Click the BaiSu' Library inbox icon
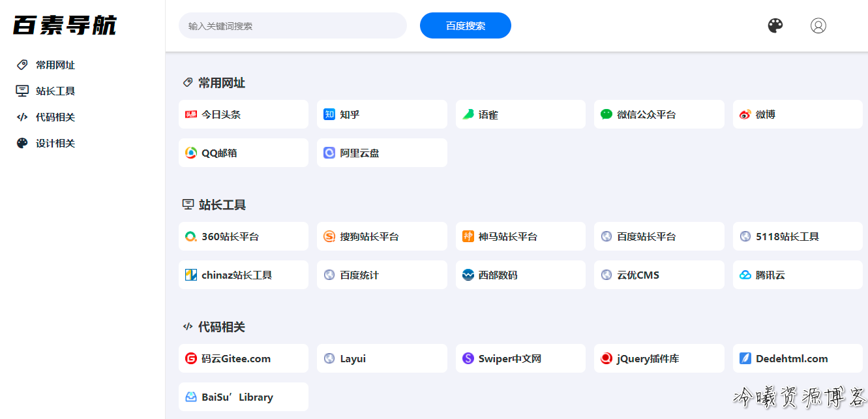The image size is (868, 419). (x=191, y=397)
